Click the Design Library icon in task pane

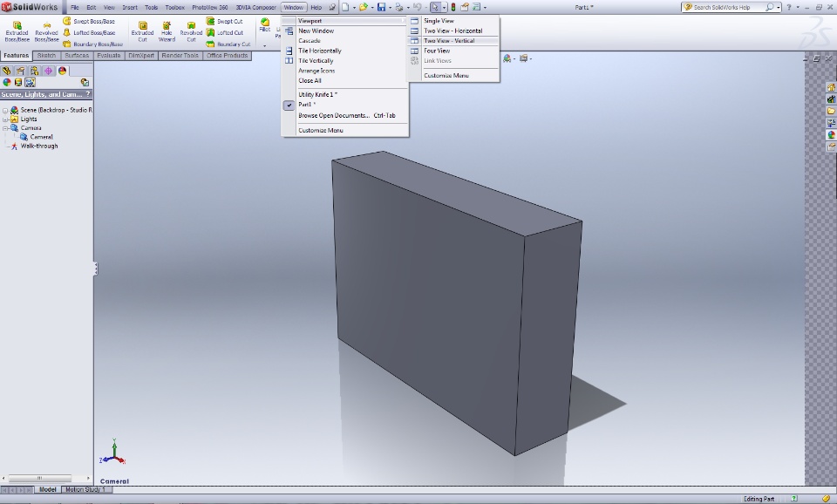pyautogui.click(x=831, y=99)
